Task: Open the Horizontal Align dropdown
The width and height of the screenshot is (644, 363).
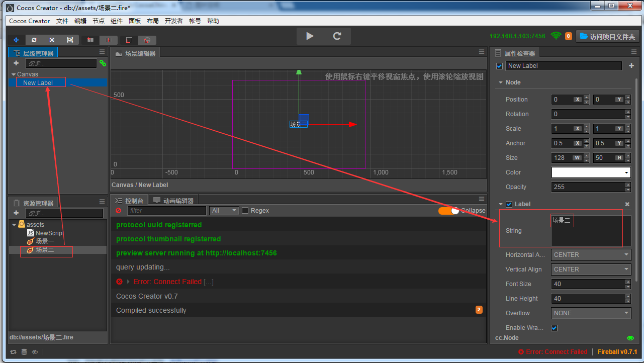Action: click(x=591, y=255)
